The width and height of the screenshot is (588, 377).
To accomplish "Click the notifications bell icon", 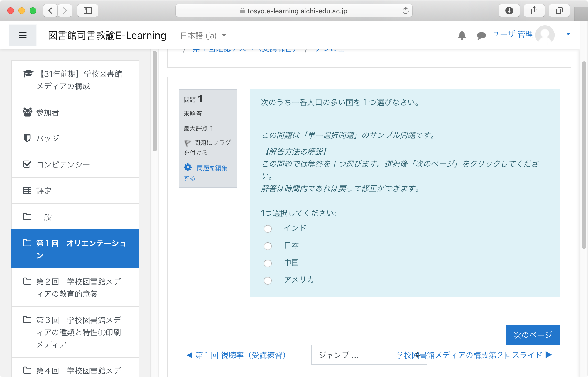I will click(x=462, y=35).
